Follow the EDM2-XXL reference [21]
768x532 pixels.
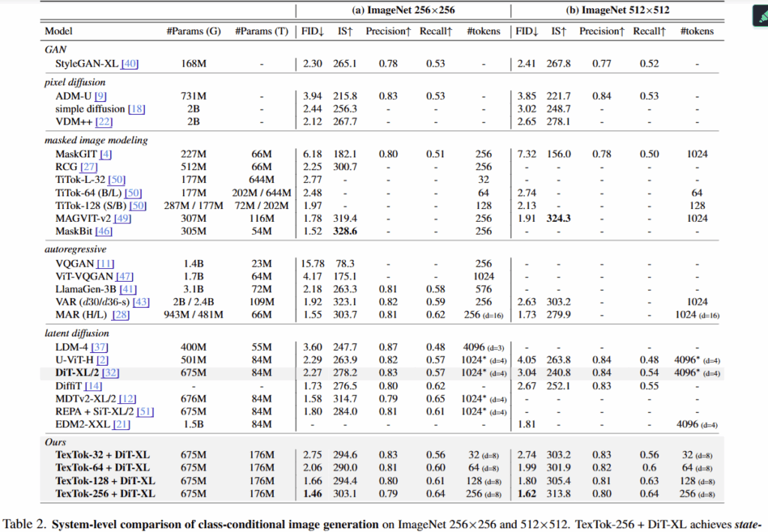120,424
